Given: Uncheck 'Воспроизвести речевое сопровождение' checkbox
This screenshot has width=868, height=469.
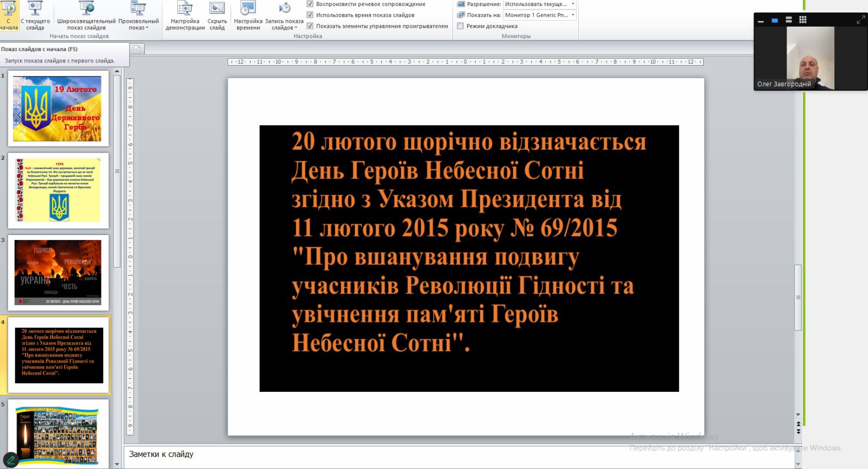Looking at the screenshot, I should click(x=310, y=4).
